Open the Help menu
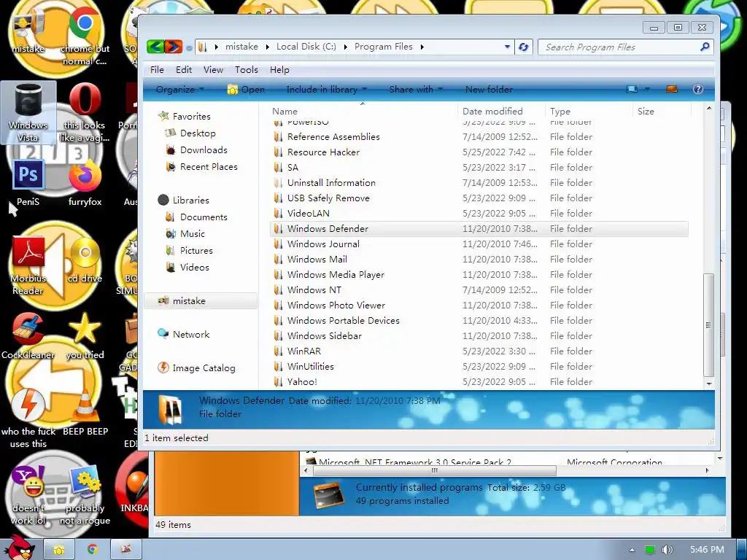The image size is (747, 560). pyautogui.click(x=279, y=69)
